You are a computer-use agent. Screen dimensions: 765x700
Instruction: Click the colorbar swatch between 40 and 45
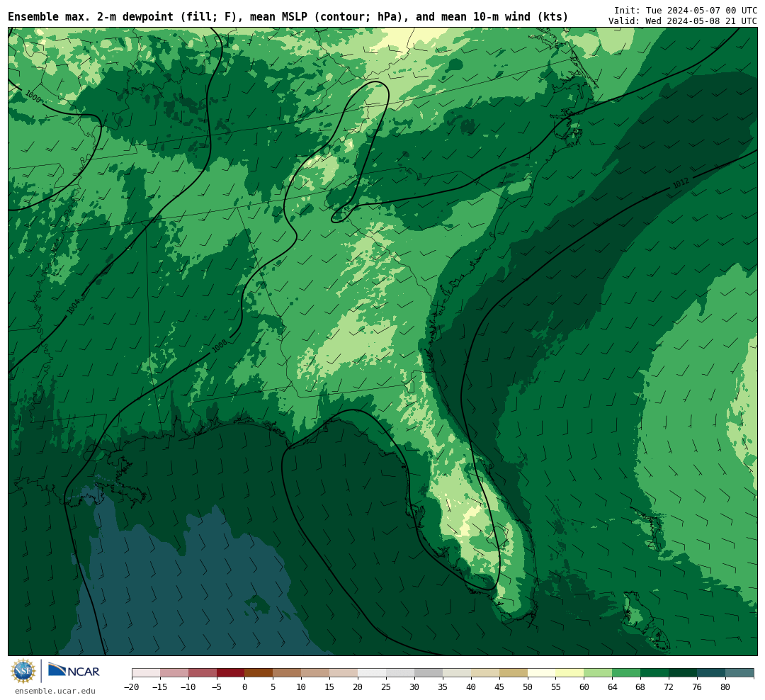(485, 673)
